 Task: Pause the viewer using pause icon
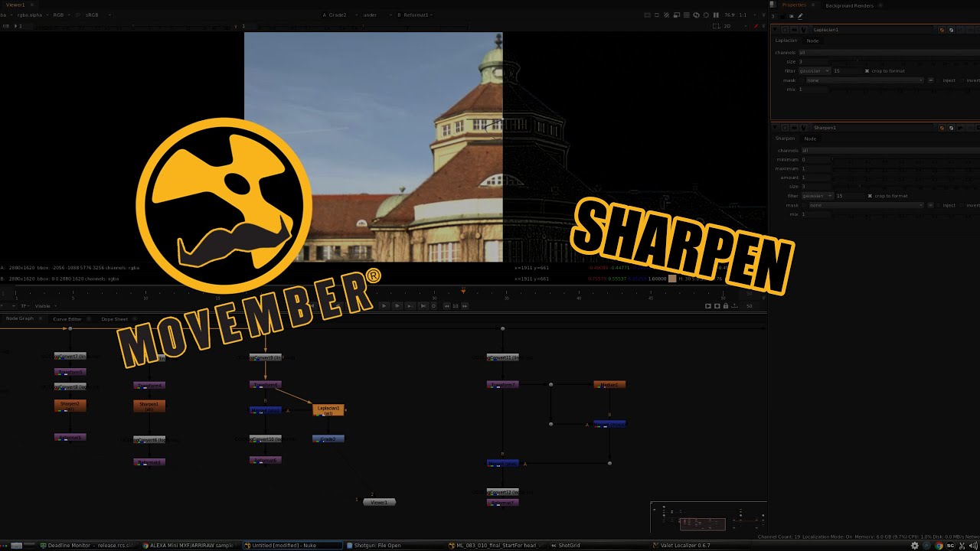tap(716, 15)
